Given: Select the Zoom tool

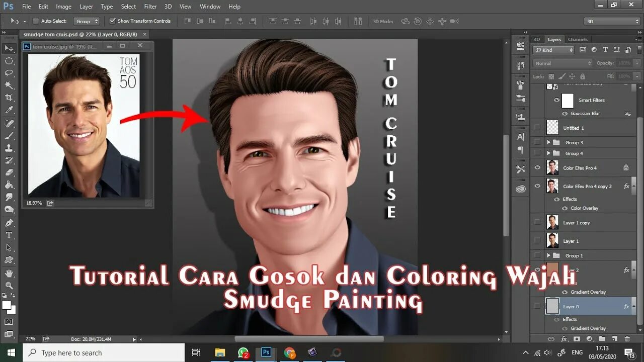Looking at the screenshot, I should (x=9, y=286).
